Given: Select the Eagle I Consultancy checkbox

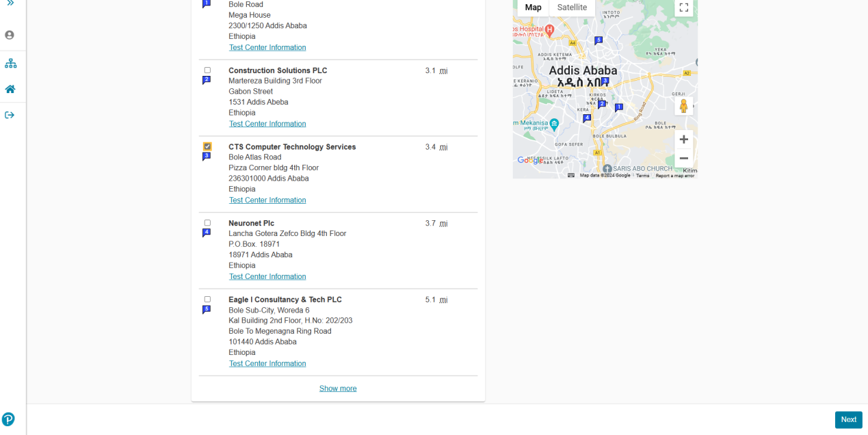Looking at the screenshot, I should pos(207,299).
